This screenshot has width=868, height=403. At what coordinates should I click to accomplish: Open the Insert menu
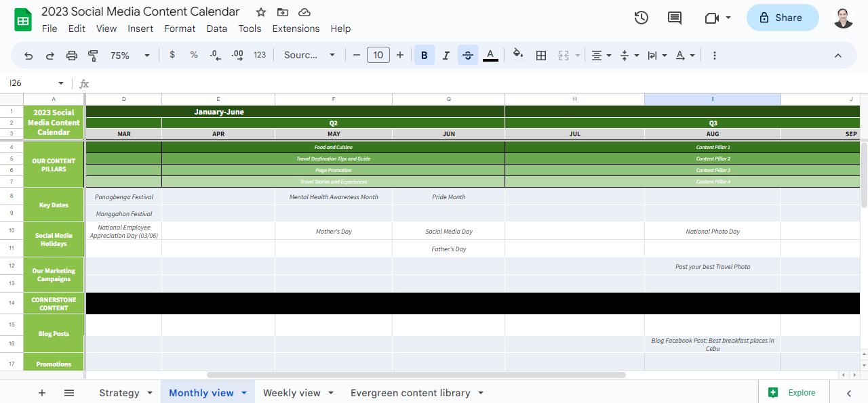[x=140, y=28]
